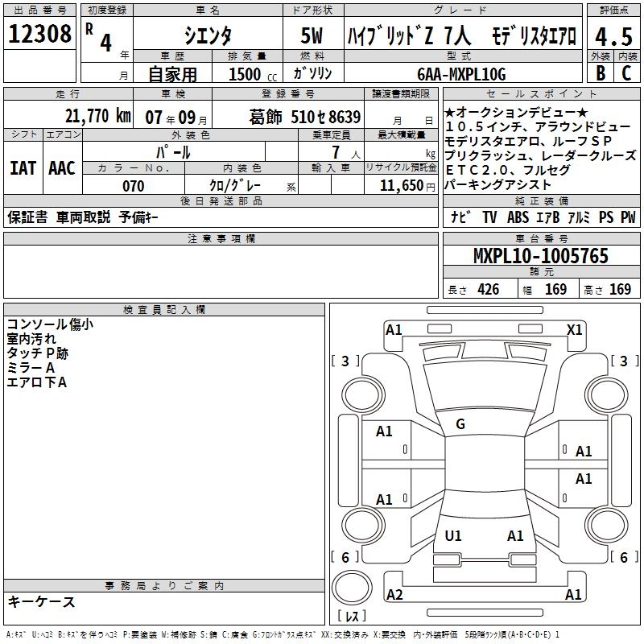This screenshot has height=644, width=644.
Task: Click the inspector note ミラーA
Action: (31, 368)
